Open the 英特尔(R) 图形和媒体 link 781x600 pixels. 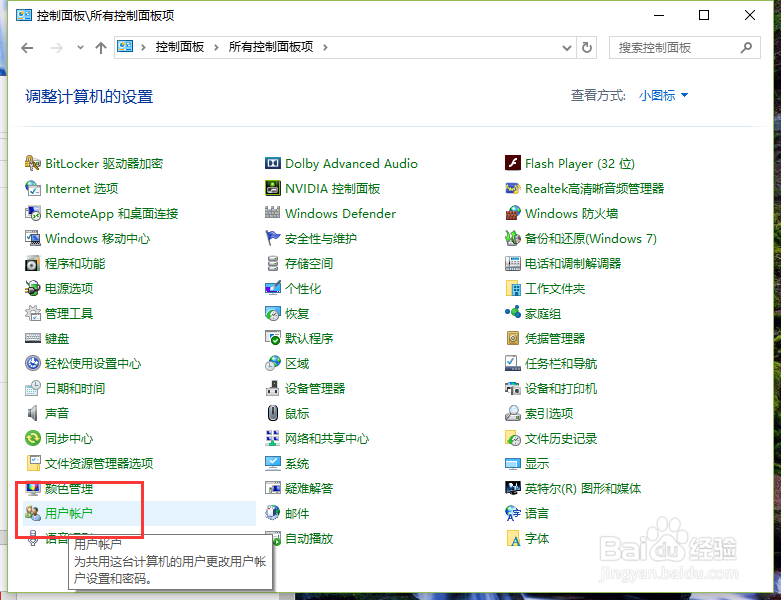click(583, 488)
